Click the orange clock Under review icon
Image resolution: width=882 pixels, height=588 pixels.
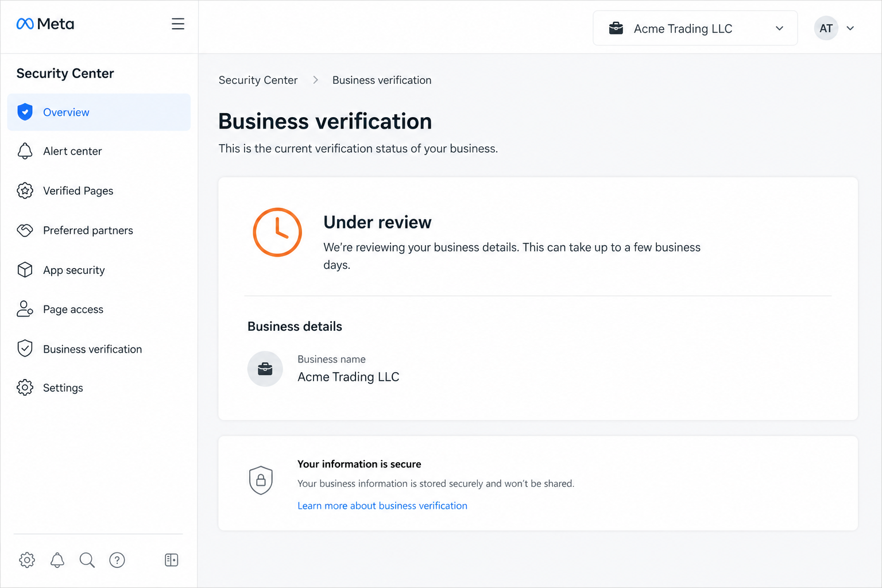(x=277, y=232)
